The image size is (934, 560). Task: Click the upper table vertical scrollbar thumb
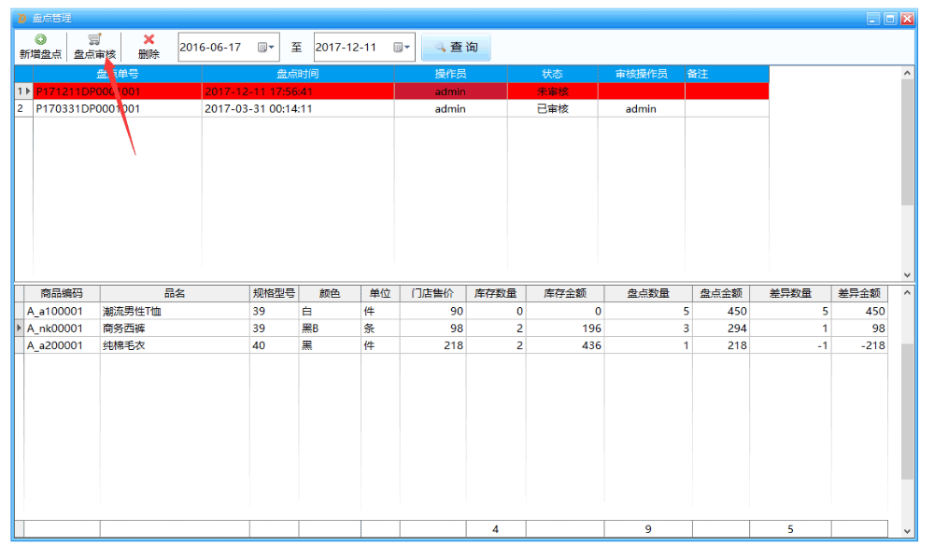(x=907, y=142)
